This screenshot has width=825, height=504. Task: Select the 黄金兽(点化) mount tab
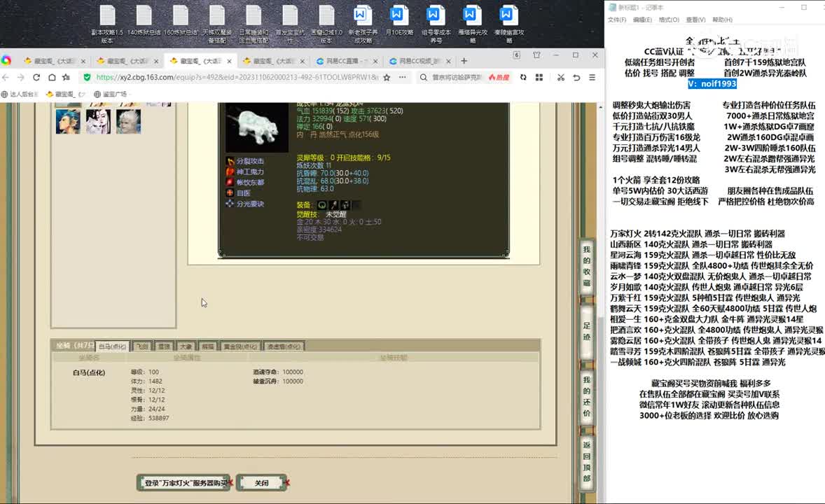[240, 346]
